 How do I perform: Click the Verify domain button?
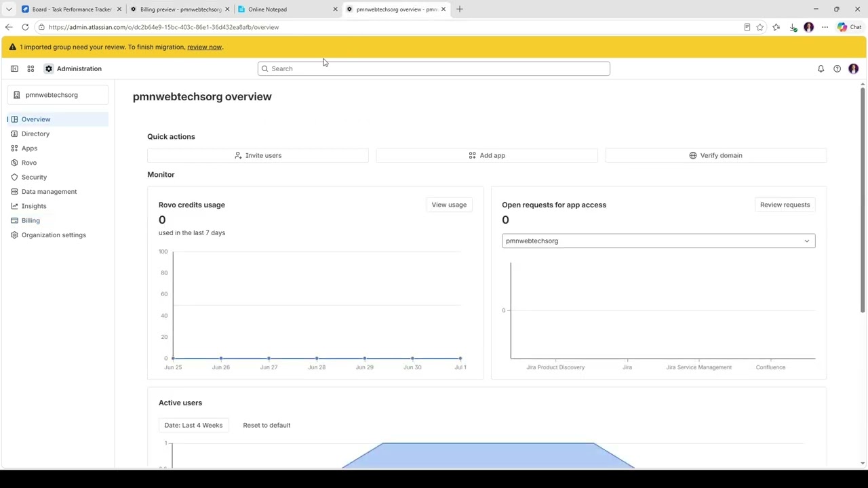715,155
